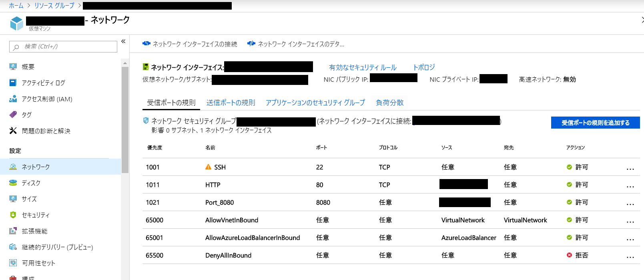This screenshot has height=280, width=644.
Task: Click port value 8080
Action: 323,202
